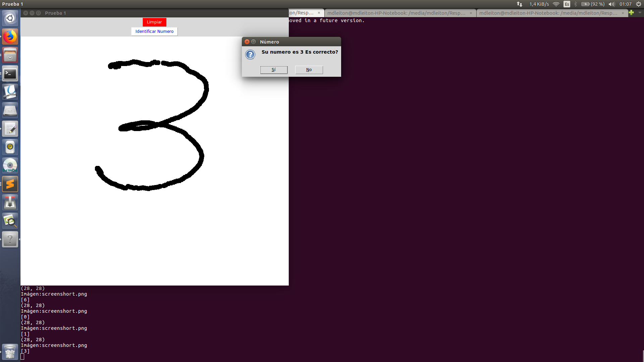Open Firefox from the launcher
The image size is (644, 362).
coord(10,37)
